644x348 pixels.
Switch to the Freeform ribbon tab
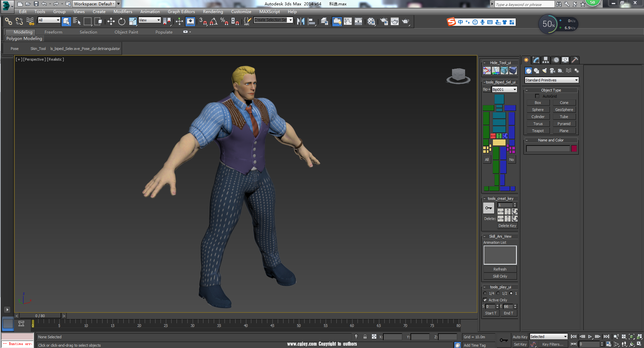point(53,32)
